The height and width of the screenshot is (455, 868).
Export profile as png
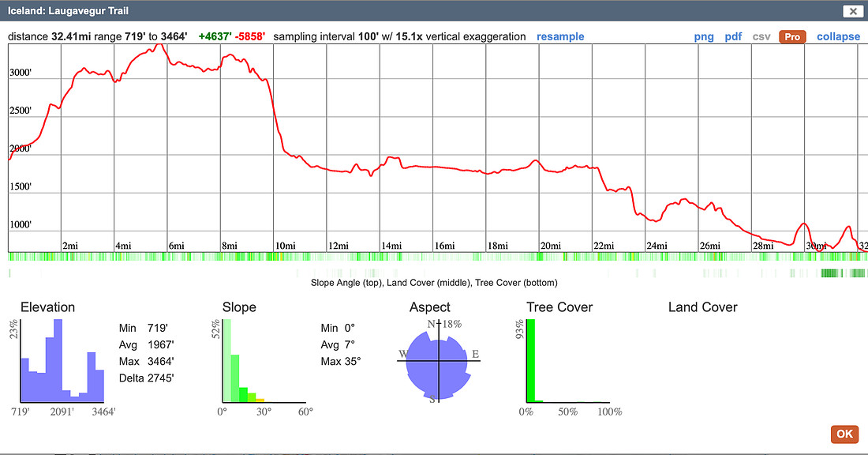pyautogui.click(x=704, y=36)
